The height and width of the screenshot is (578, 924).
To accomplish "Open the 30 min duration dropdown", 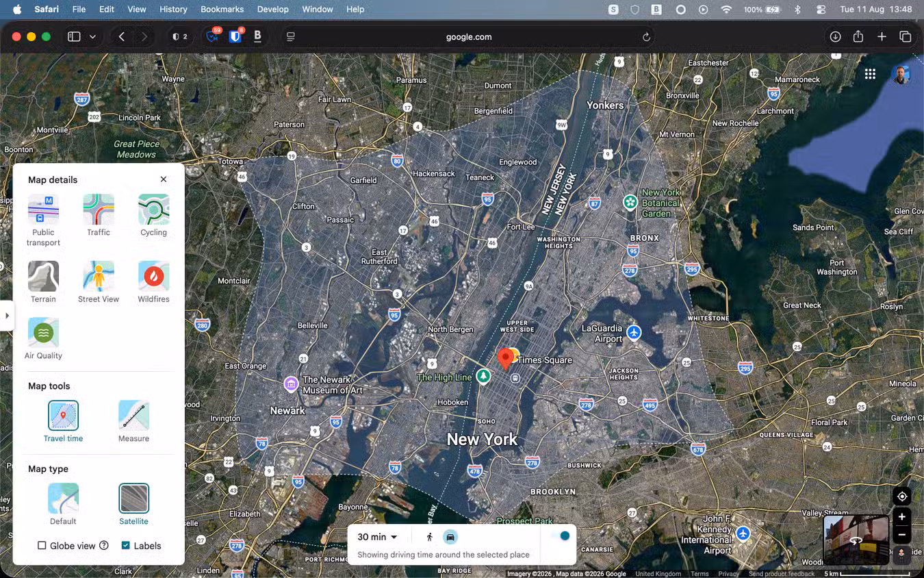I will [377, 537].
